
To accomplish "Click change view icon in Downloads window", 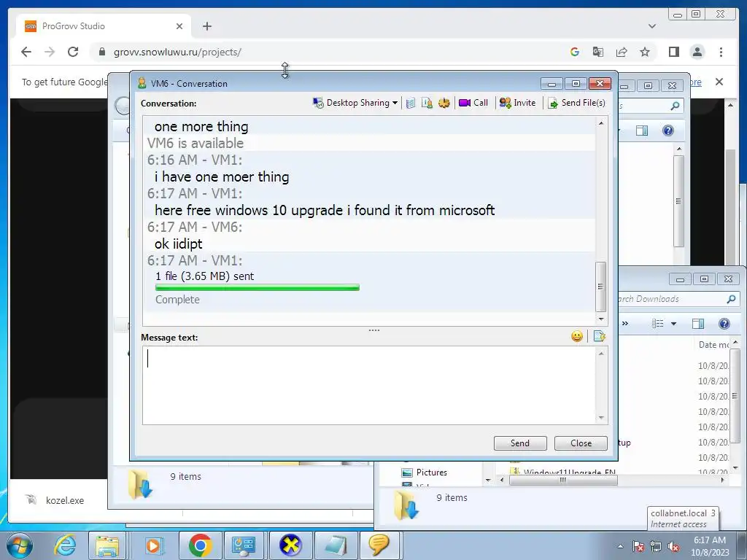I will click(x=658, y=324).
